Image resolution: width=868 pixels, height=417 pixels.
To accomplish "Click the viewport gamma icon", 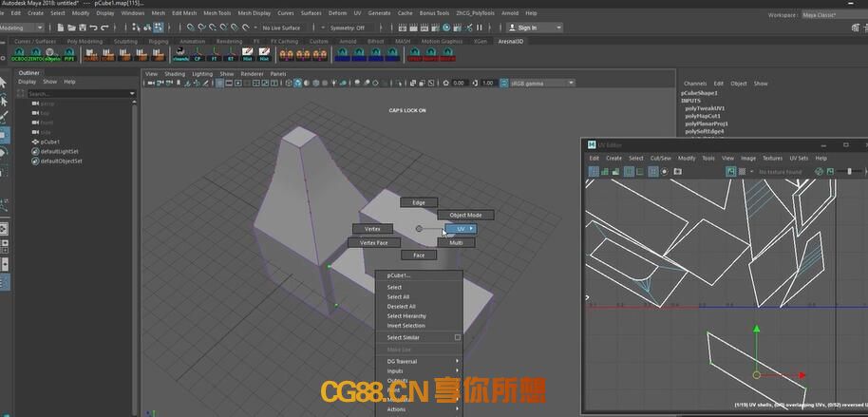I will 476,83.
